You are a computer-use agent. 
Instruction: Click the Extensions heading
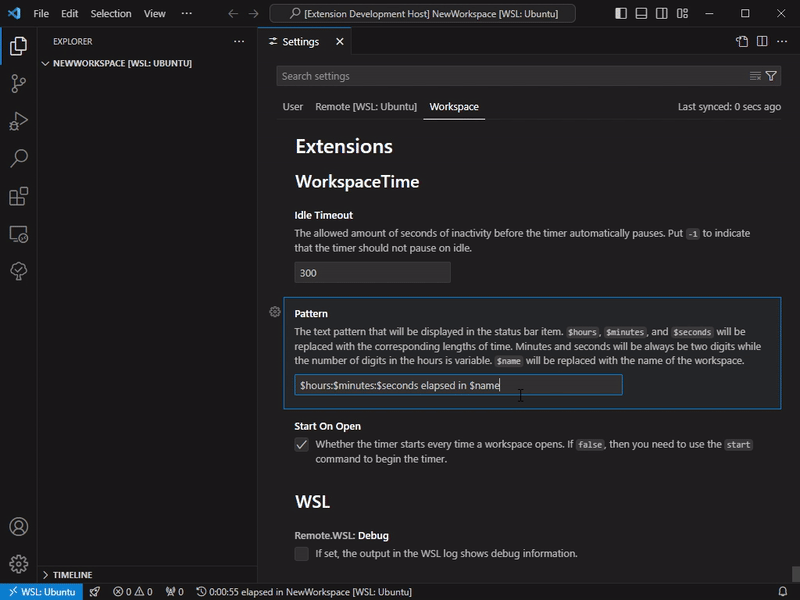click(x=344, y=146)
